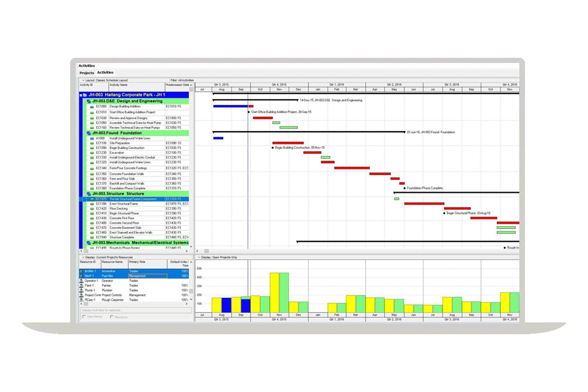Select the Rough Carpenter resource row

134,300
